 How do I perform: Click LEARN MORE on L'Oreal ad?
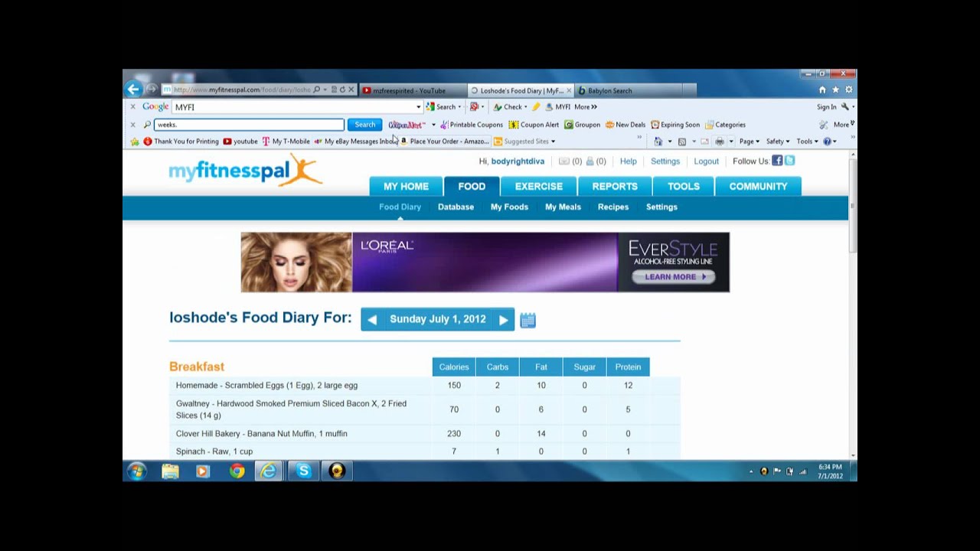click(674, 277)
